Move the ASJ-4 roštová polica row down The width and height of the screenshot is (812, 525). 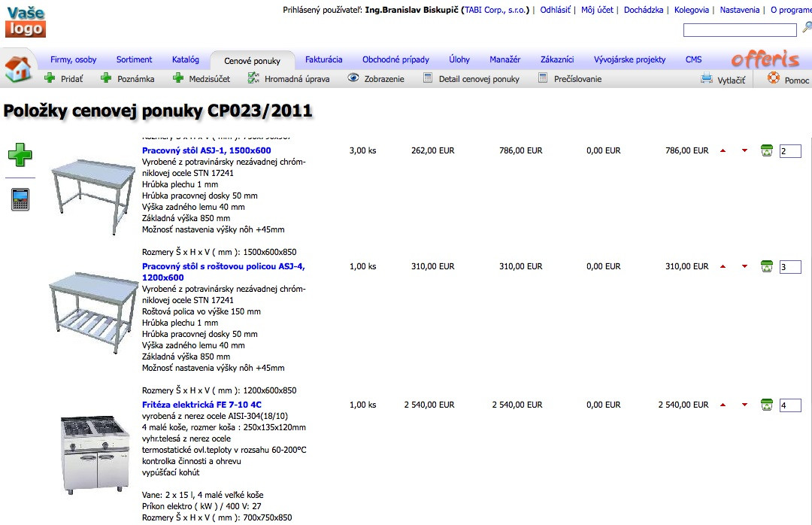[x=744, y=266]
